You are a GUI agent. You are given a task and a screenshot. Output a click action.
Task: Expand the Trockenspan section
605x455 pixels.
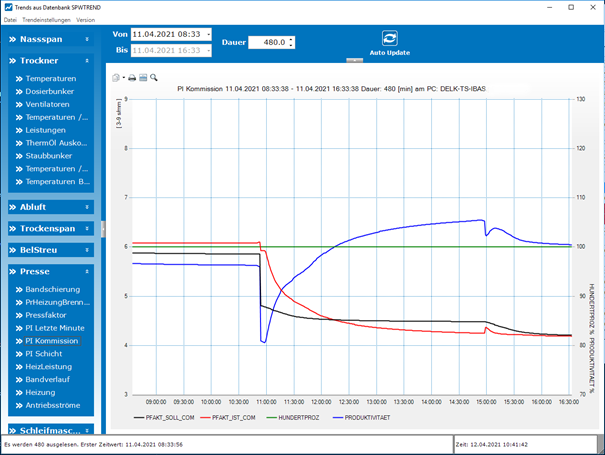point(87,228)
